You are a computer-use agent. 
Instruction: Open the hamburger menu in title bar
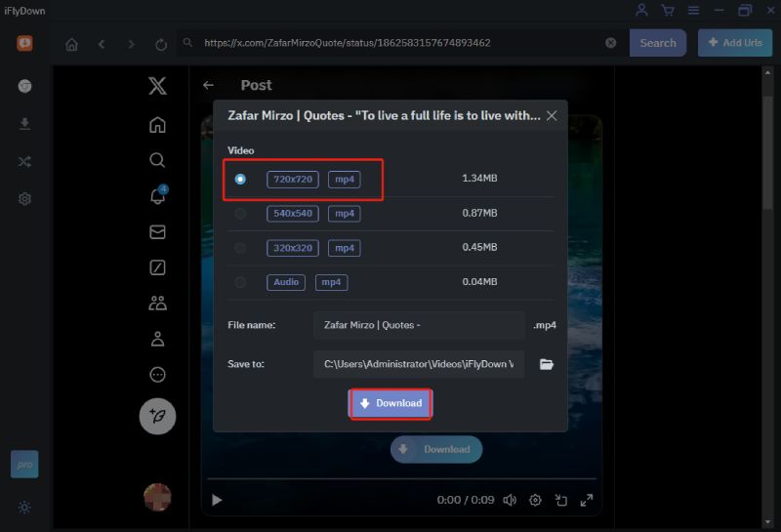click(693, 10)
